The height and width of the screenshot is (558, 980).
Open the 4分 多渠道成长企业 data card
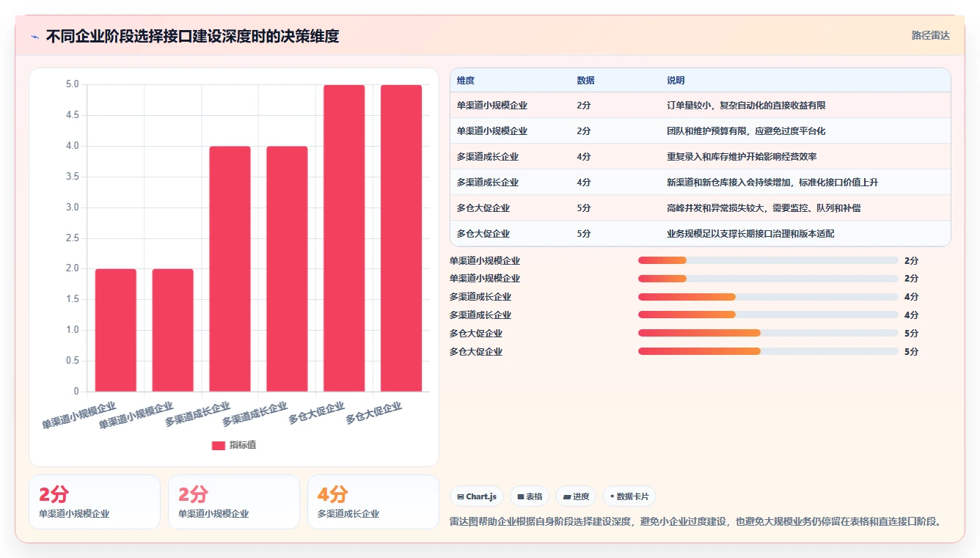(373, 502)
